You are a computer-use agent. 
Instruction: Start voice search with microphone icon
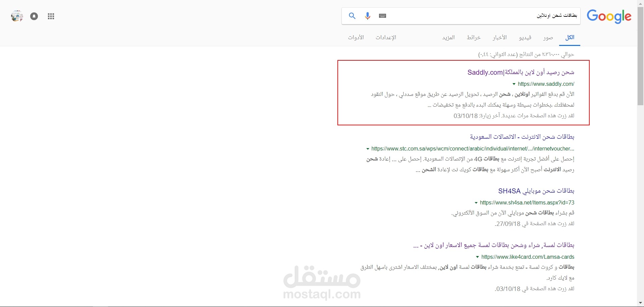click(x=368, y=16)
